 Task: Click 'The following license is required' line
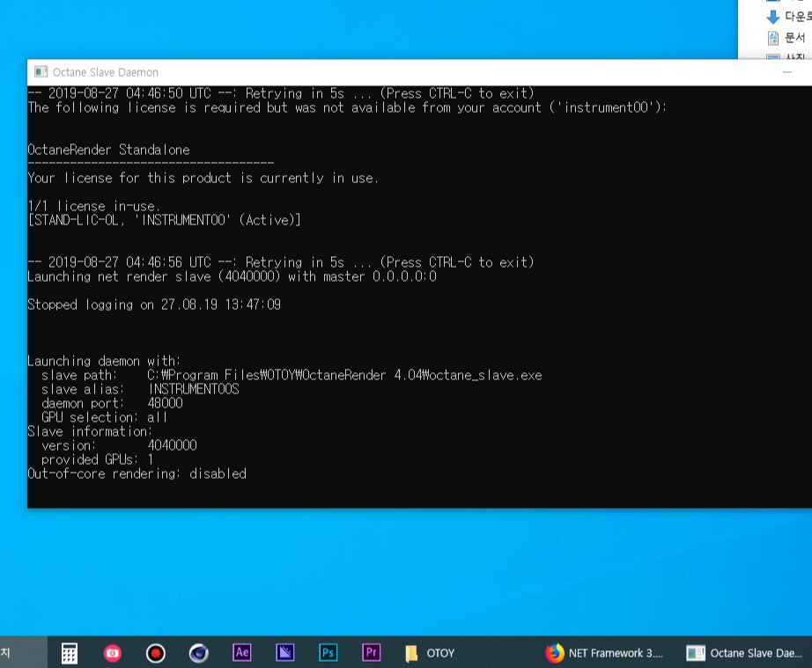(x=347, y=107)
